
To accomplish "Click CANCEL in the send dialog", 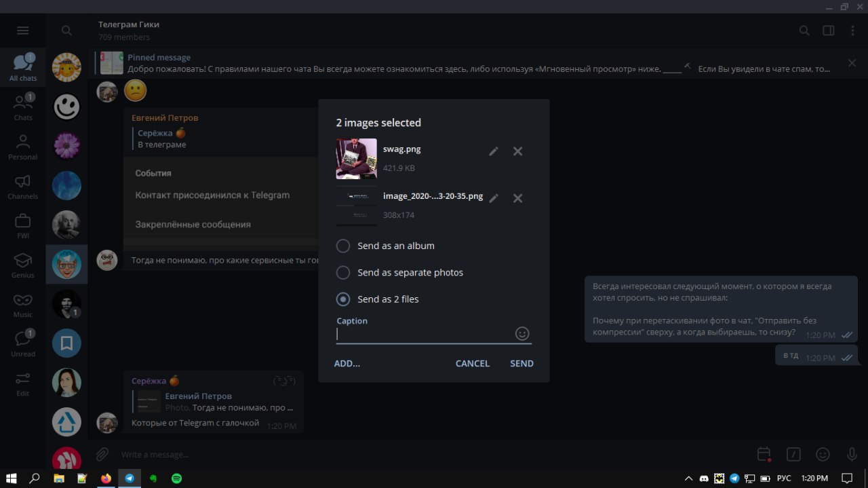I will pos(473,364).
